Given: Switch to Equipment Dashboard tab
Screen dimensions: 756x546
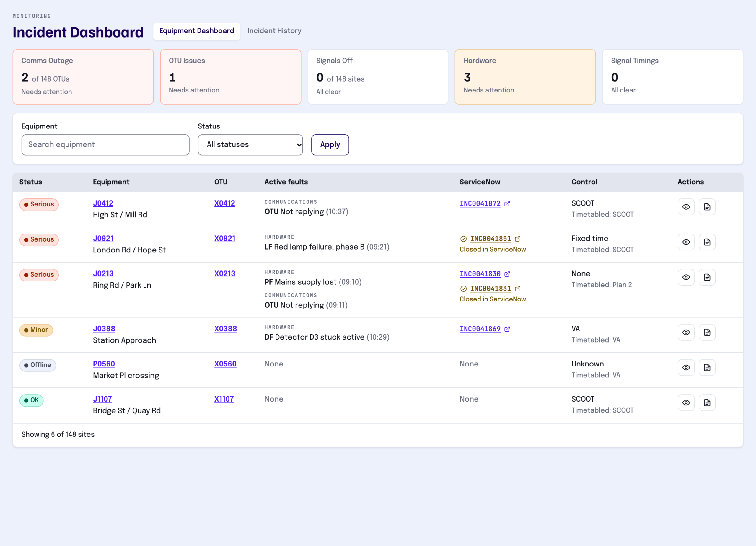Looking at the screenshot, I should [197, 31].
